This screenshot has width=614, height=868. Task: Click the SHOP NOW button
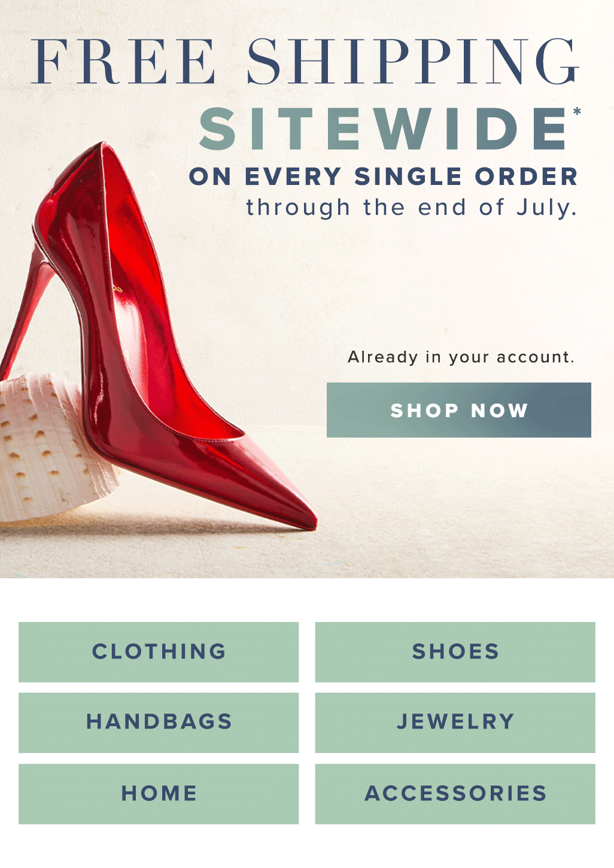458,410
